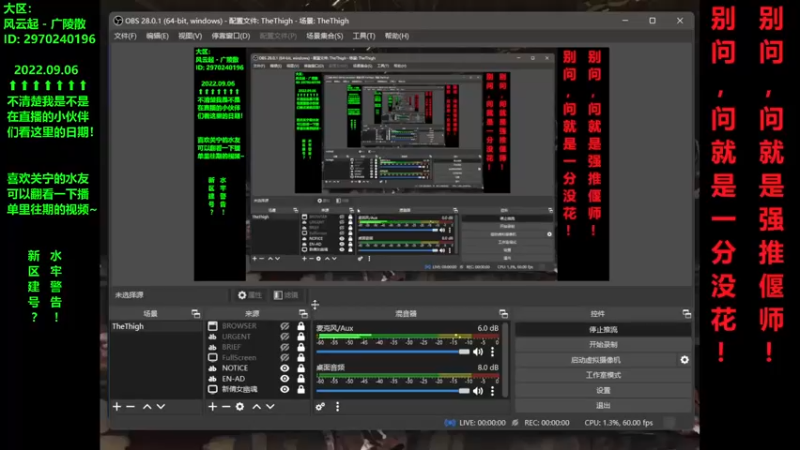Open the 文件(F) menu

pos(125,36)
